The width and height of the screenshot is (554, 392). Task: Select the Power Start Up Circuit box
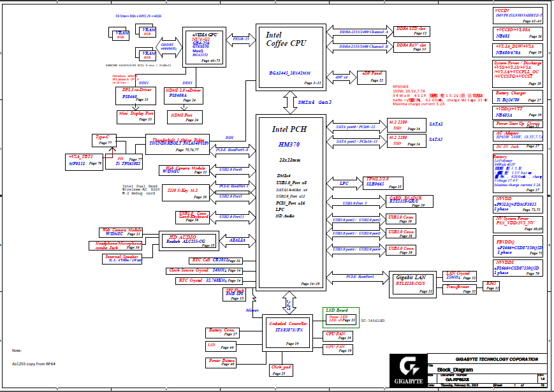click(x=518, y=124)
